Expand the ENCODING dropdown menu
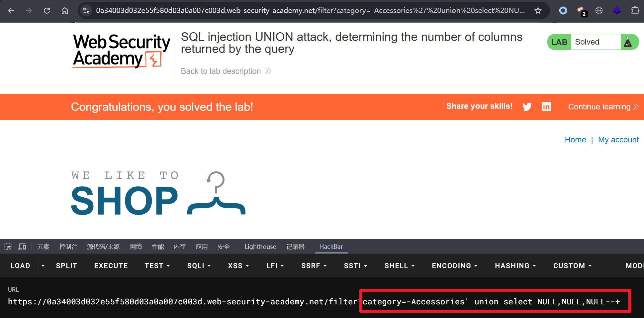 pyautogui.click(x=454, y=265)
